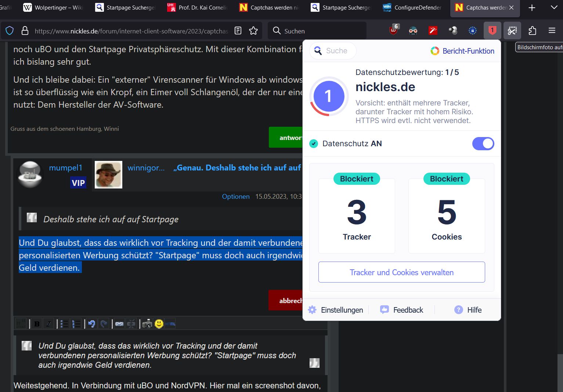Click the Suchen browser search box
Image resolution: width=563 pixels, height=392 pixels.
coord(317,31)
